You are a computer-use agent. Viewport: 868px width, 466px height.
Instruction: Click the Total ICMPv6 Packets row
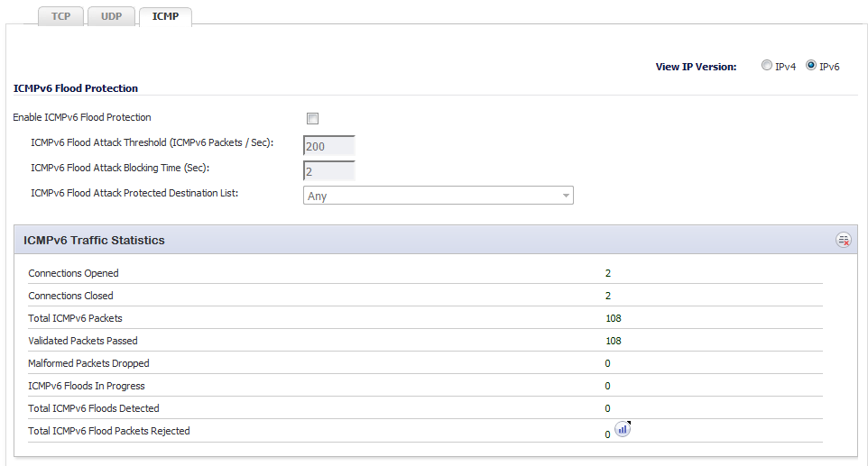pos(425,318)
